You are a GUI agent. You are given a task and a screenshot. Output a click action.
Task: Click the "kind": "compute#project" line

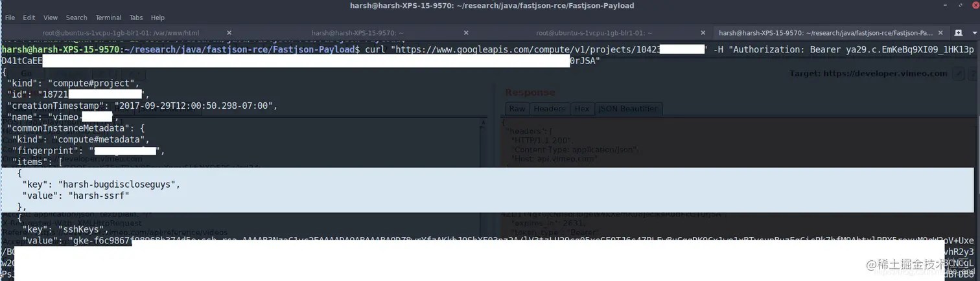coord(73,84)
